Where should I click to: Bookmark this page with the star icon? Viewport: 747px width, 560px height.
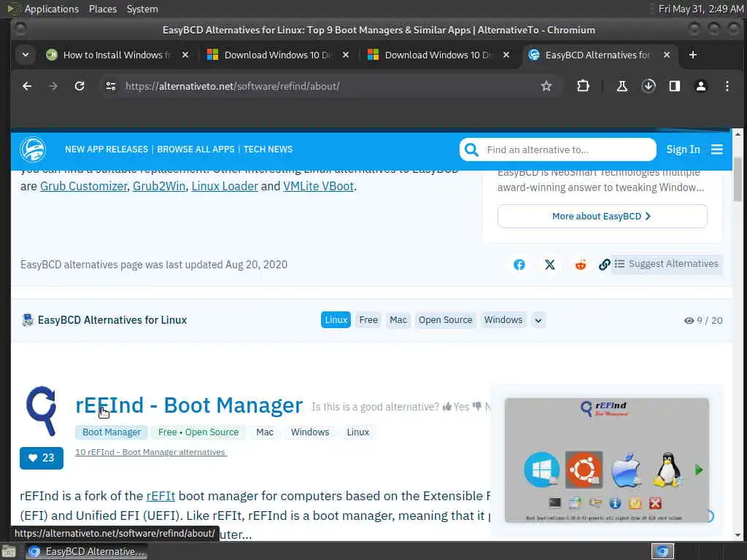tap(546, 86)
